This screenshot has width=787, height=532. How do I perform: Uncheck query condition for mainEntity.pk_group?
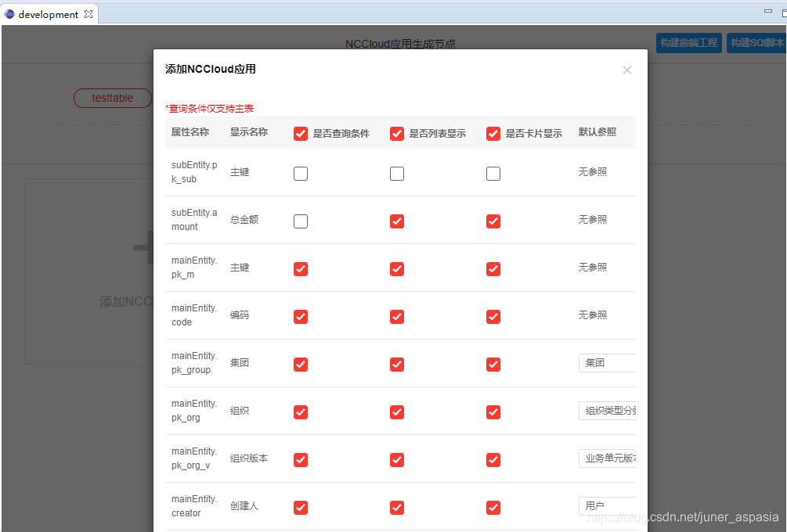point(301,365)
